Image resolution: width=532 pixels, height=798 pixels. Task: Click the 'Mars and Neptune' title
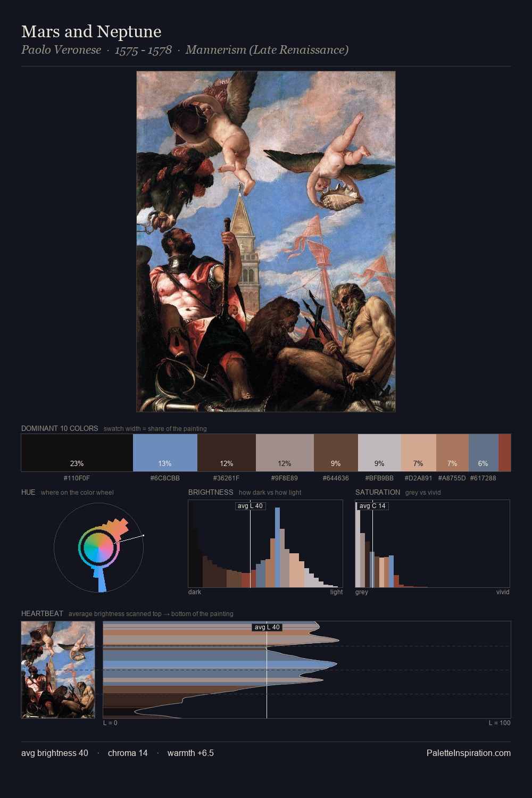(92, 31)
